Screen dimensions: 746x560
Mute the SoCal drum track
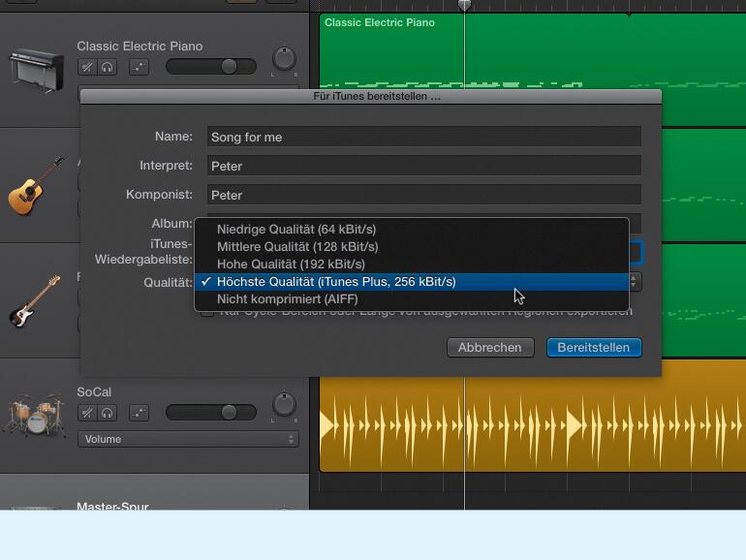pyautogui.click(x=87, y=413)
